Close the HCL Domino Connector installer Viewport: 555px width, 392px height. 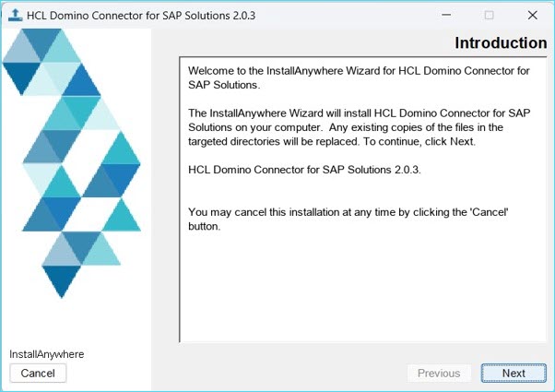tap(532, 15)
